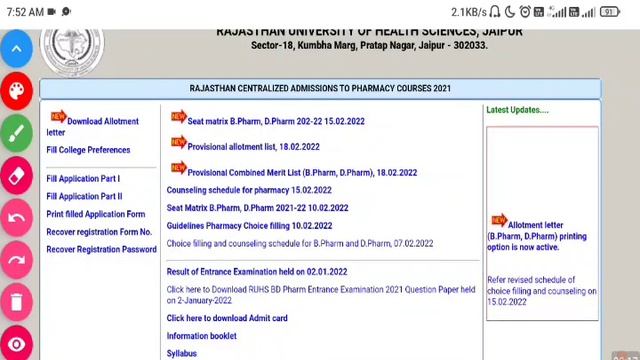Open Guidelines Pharmacy Choice filling link
Screen dimensions: 640x360
(249, 226)
